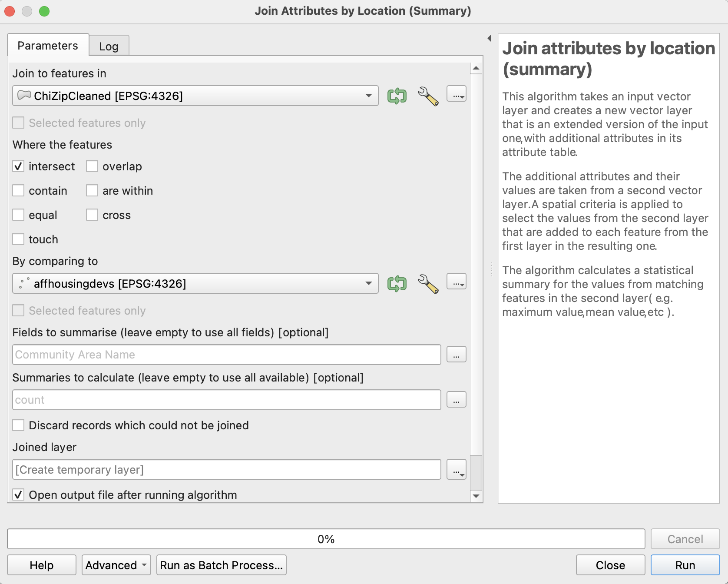Viewport: 728px width, 584px height.
Task: Enable the touch predicate checkbox
Action: [x=18, y=239]
